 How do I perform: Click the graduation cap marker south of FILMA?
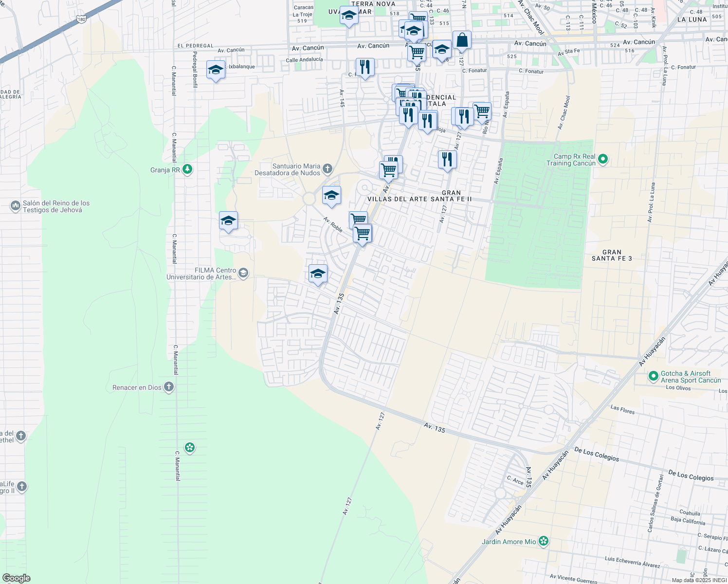(x=318, y=275)
